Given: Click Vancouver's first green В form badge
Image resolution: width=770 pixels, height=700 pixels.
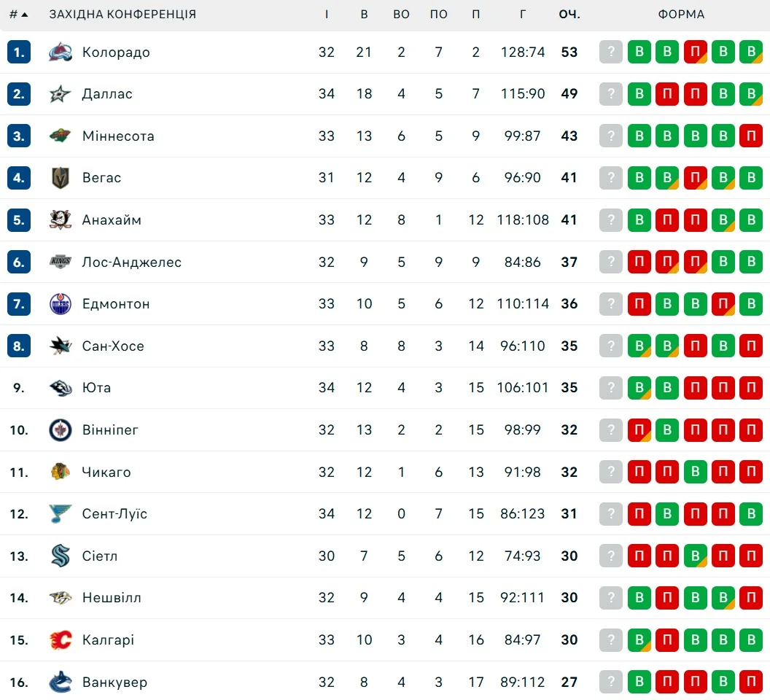Looking at the screenshot, I should tap(639, 682).
